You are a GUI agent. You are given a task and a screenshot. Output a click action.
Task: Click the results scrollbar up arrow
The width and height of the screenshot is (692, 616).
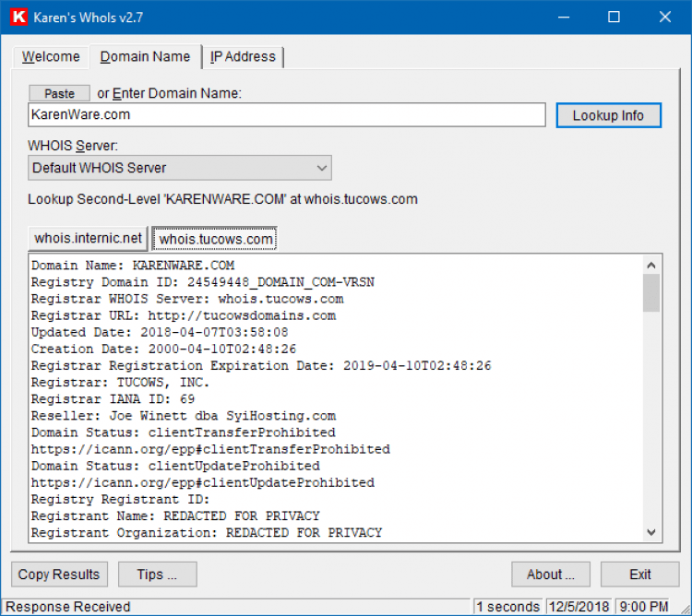click(651, 266)
